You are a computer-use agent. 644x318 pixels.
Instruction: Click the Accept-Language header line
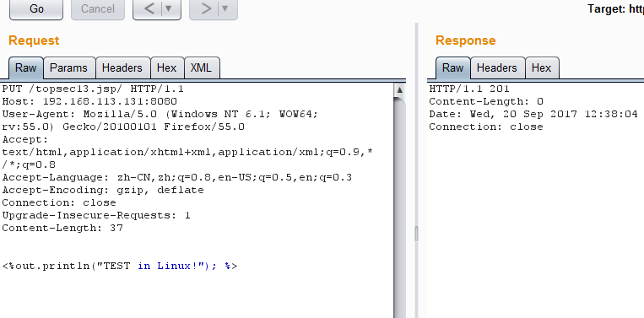point(177,177)
